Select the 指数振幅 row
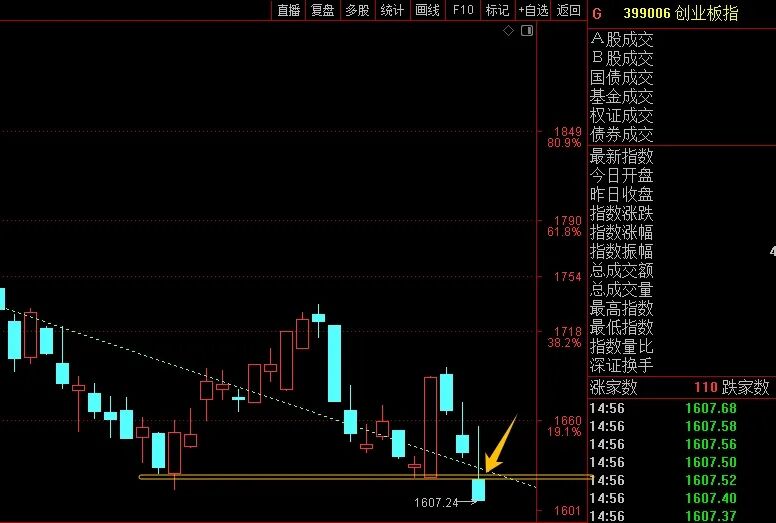Image resolution: width=776 pixels, height=523 pixels. pos(682,251)
